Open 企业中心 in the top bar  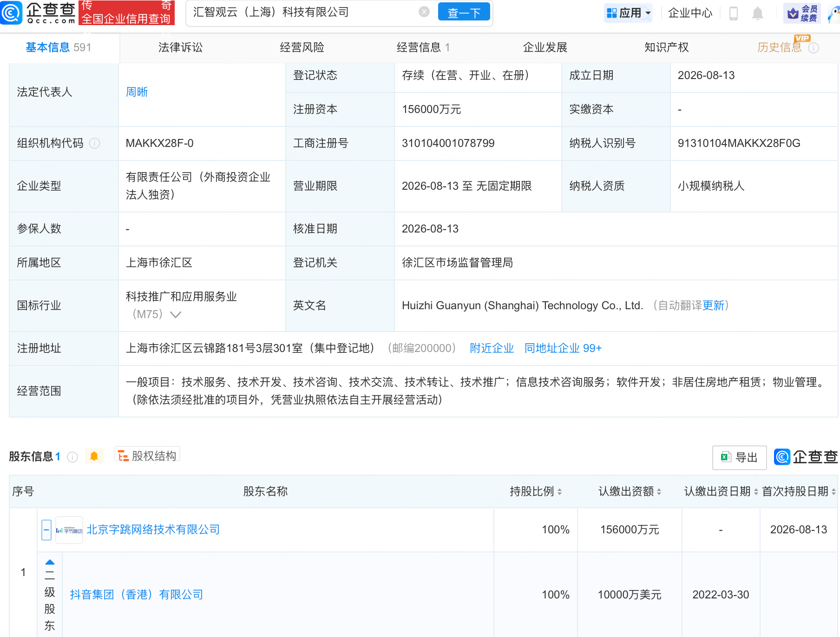(690, 13)
